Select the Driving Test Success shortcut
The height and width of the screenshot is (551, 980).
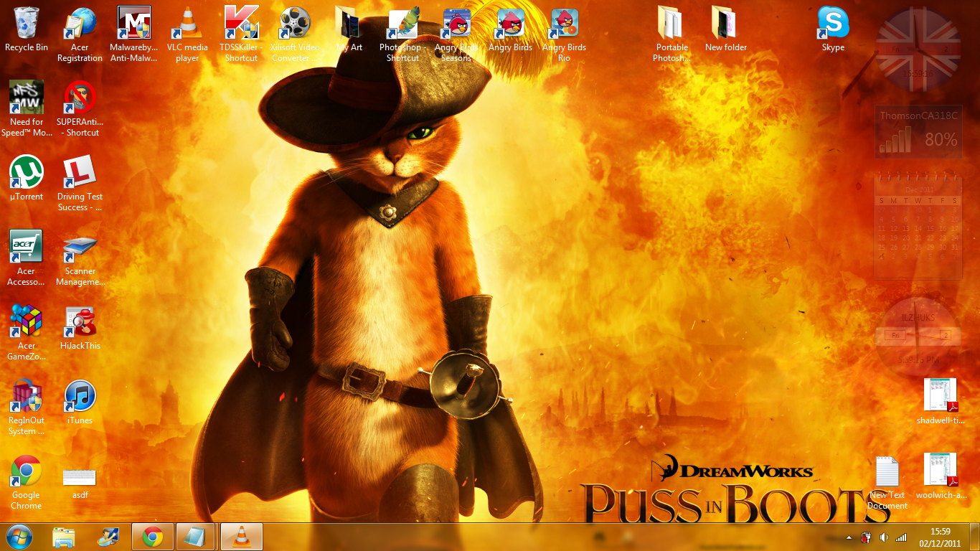80,174
